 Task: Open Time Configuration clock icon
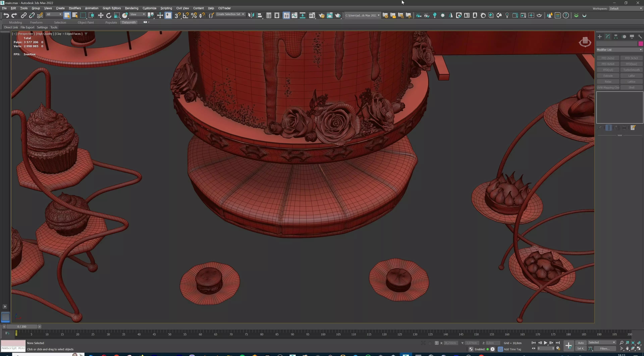coord(558,348)
